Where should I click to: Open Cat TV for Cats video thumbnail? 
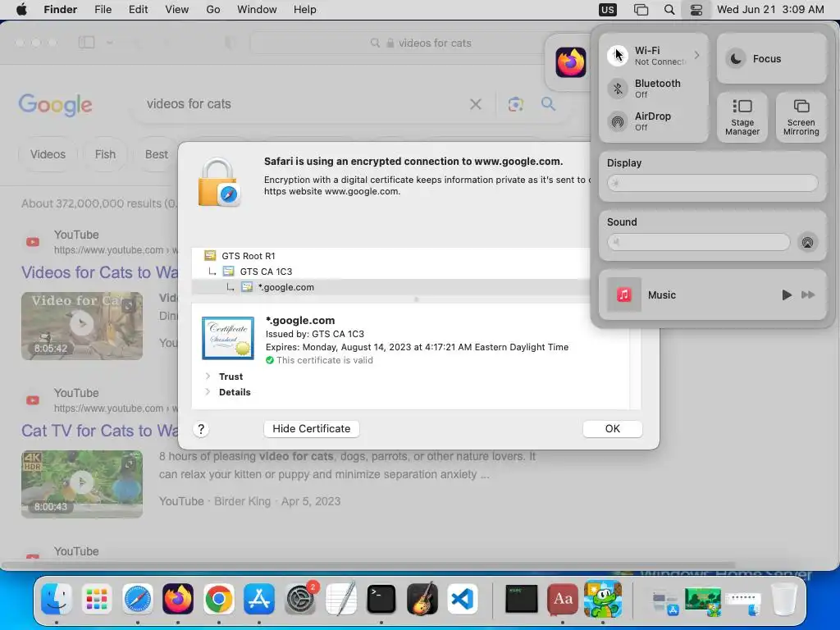(82, 484)
